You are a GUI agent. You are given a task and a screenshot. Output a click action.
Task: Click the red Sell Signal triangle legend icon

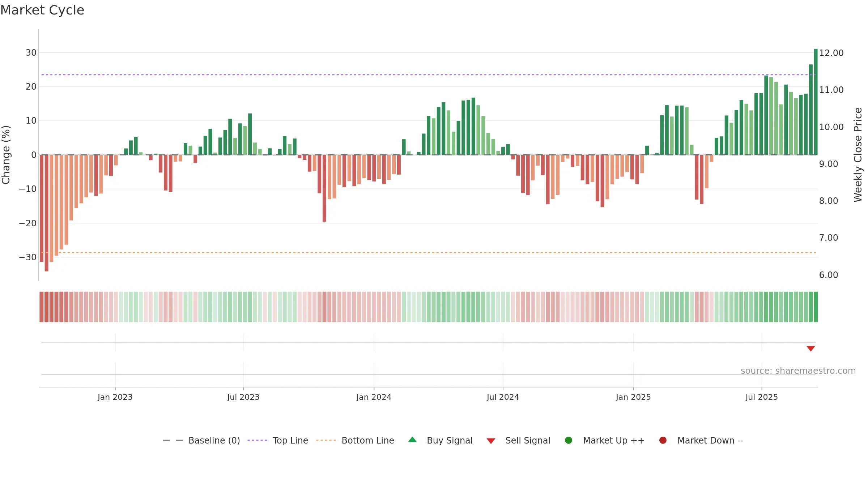(491, 441)
